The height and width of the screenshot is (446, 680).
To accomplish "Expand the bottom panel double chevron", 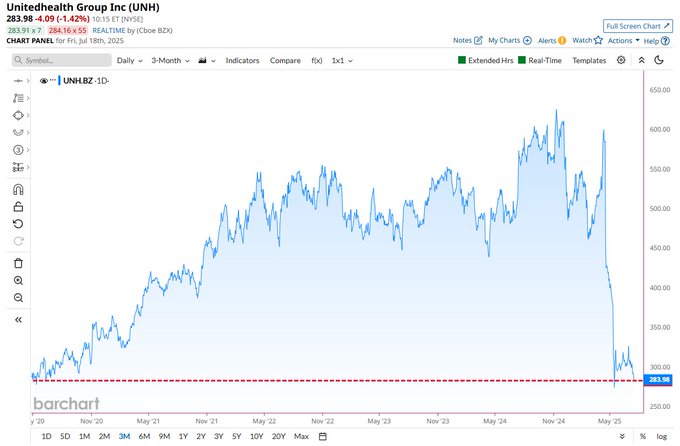I will 622,436.
